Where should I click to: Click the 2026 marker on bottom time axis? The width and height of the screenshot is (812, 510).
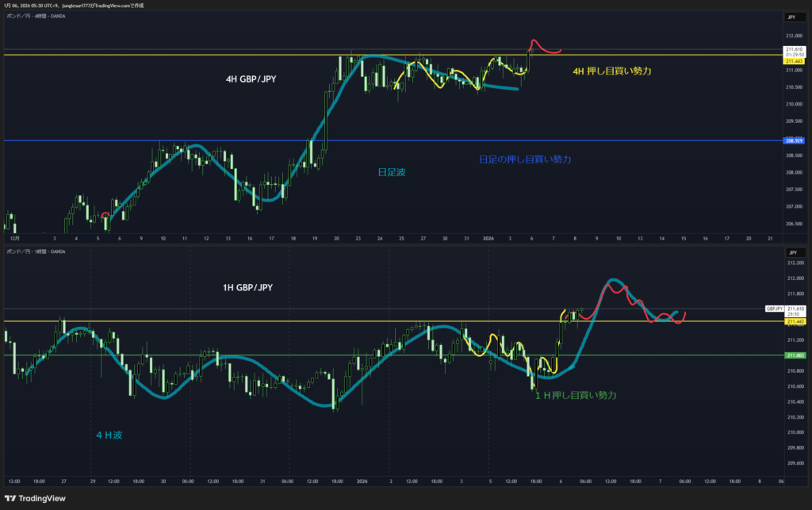(362, 481)
